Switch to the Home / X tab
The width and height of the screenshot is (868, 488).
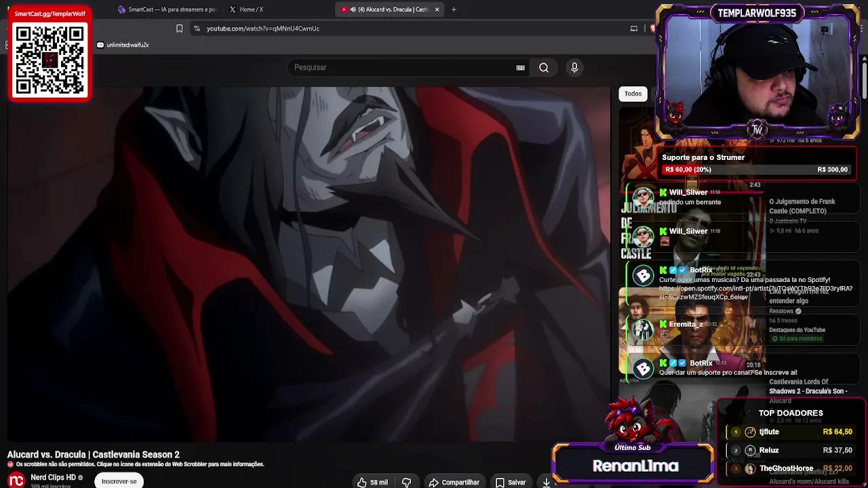[251, 9]
